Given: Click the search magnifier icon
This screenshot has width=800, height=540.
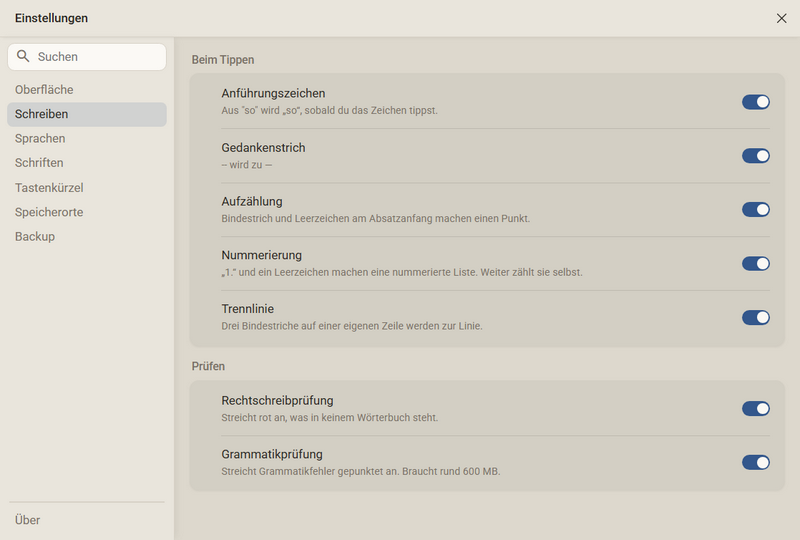Looking at the screenshot, I should coord(23,56).
